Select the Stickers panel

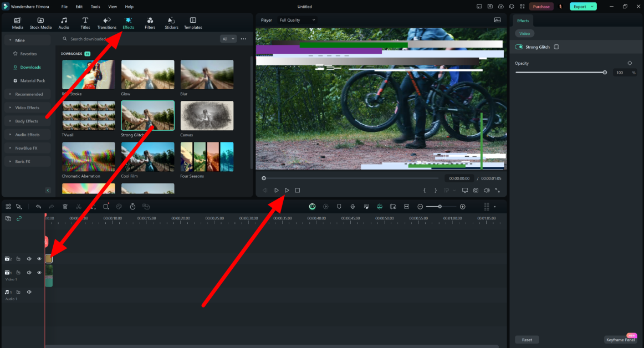pos(171,23)
